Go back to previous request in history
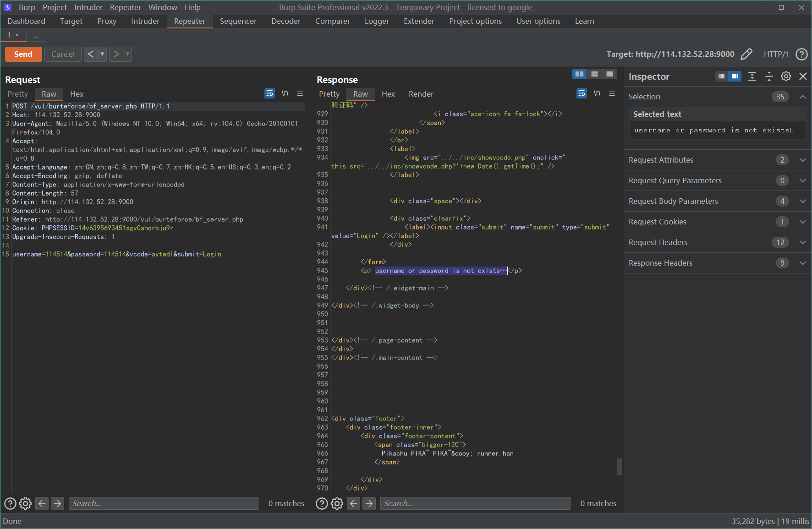812x529 pixels. pyautogui.click(x=91, y=54)
